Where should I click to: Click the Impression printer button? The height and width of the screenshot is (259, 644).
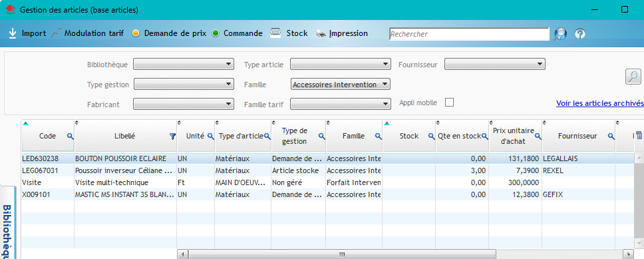342,33
